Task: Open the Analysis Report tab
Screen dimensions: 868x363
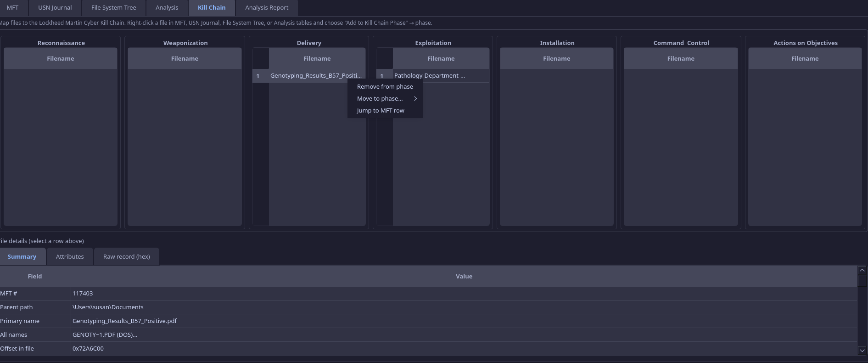Action: pos(266,8)
